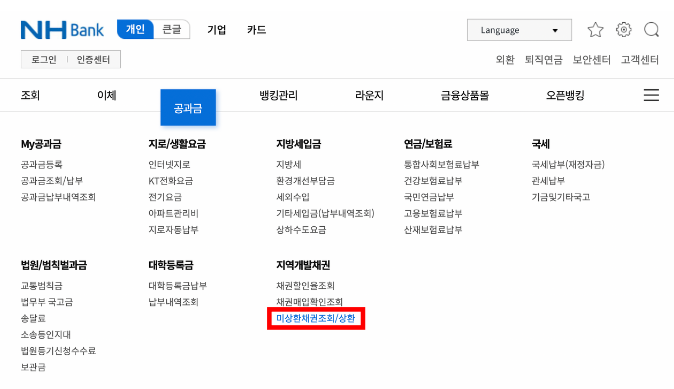Open 기타세입금(납부내역조회)
674x389 pixels.
(325, 213)
